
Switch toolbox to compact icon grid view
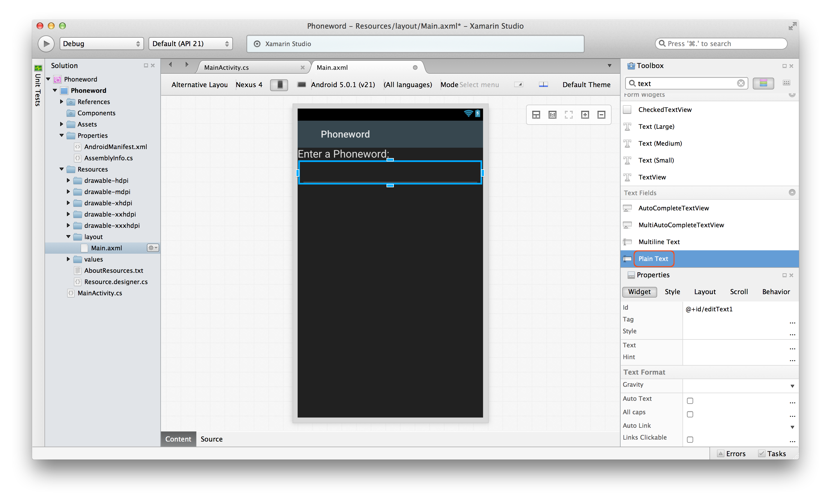coord(786,83)
